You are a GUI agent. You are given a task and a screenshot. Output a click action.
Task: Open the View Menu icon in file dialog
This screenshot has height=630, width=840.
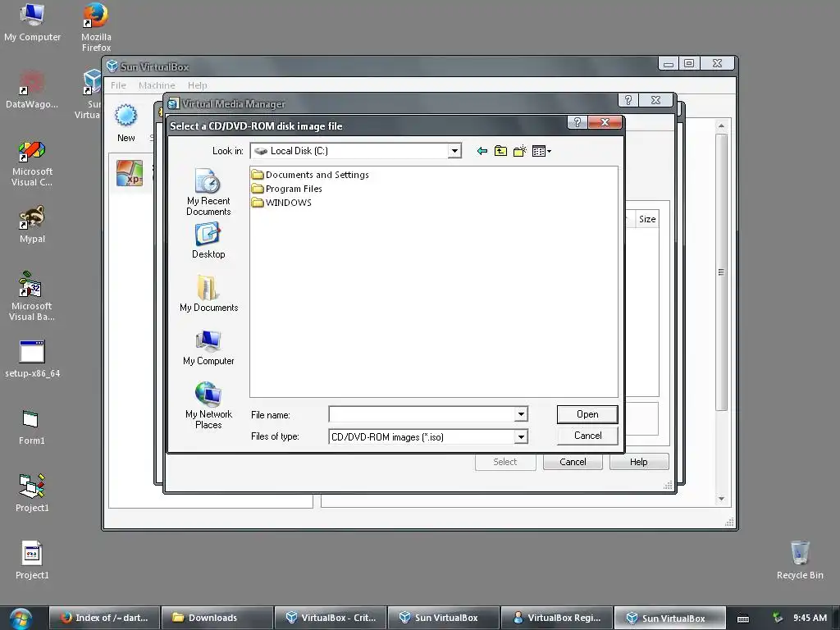coord(541,151)
